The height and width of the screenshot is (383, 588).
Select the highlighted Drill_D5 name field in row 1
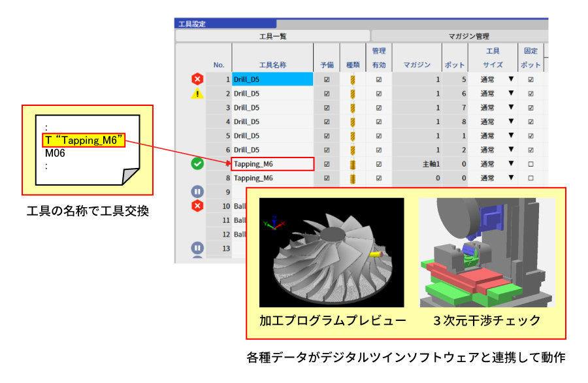[x=272, y=80]
